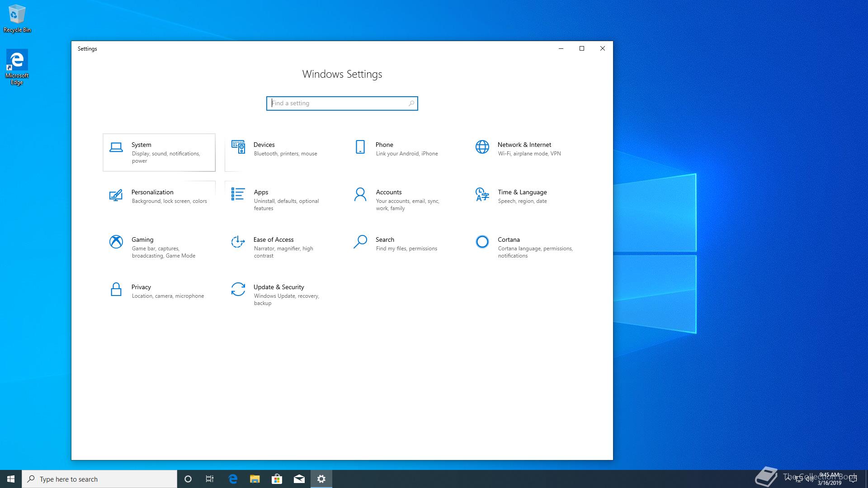Open the Privacy category title
This screenshot has height=488, width=868.
click(x=141, y=287)
